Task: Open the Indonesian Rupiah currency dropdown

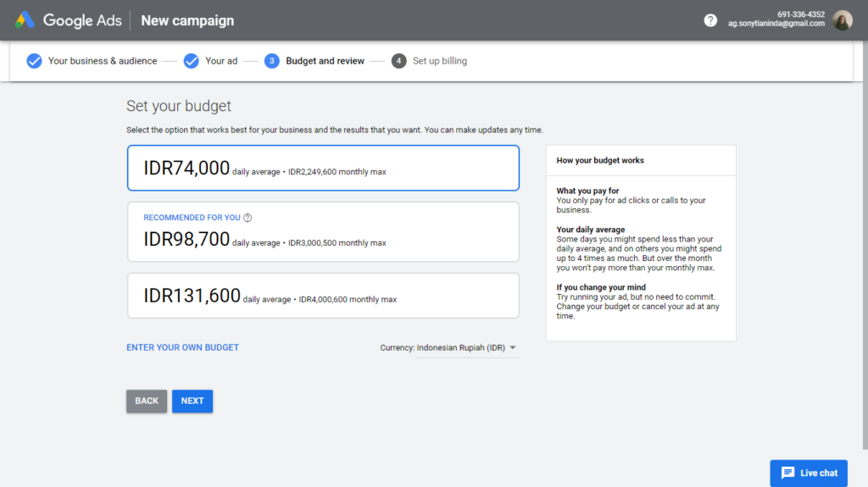Action: coord(460,348)
